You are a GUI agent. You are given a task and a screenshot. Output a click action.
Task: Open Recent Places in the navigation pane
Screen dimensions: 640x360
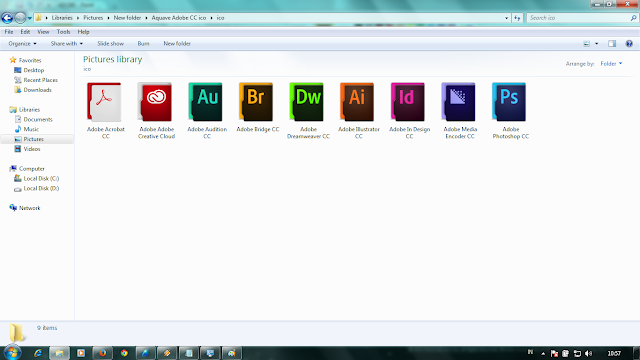tap(40, 80)
